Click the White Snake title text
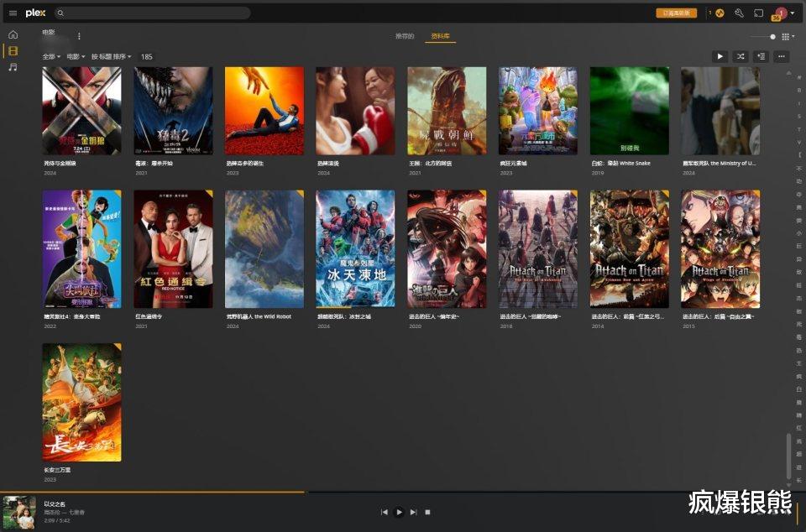The image size is (806, 532). pos(621,164)
